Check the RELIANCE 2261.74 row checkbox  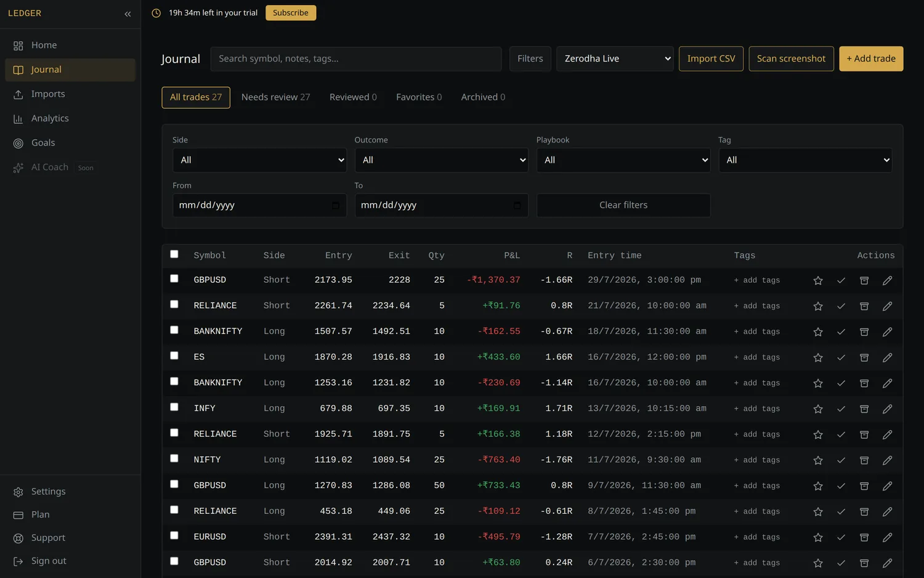[174, 304]
